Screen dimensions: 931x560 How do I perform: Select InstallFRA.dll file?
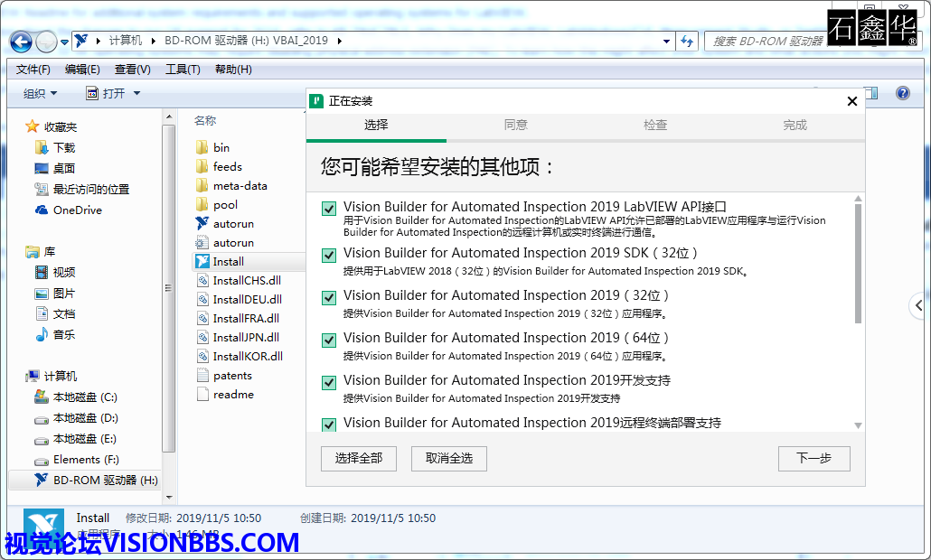[238, 318]
